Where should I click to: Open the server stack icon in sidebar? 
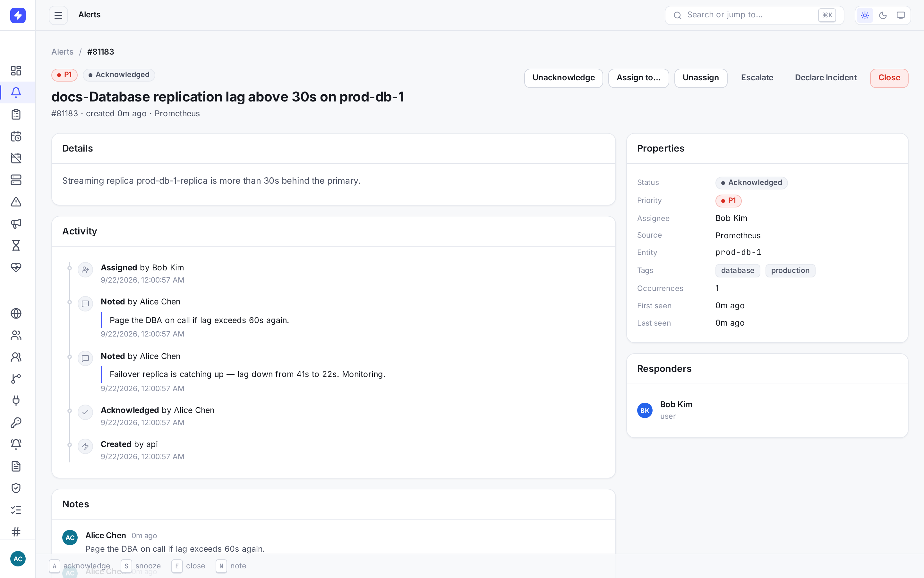(x=16, y=180)
